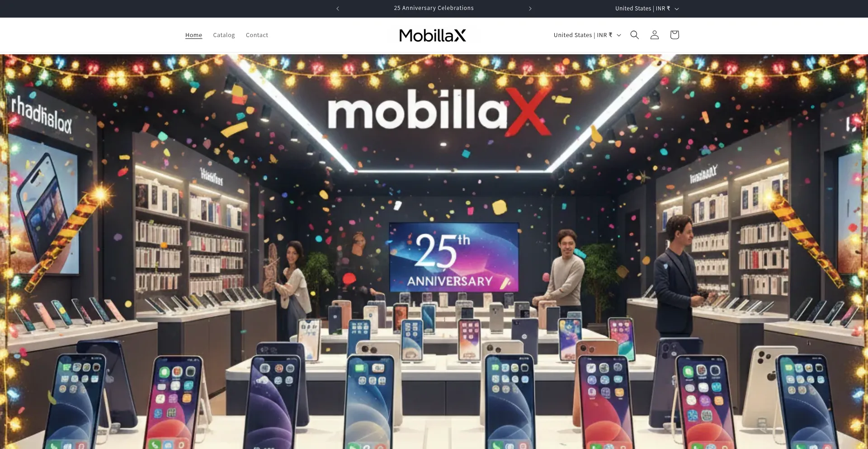The width and height of the screenshot is (868, 449).
Task: Show previous announcement with left arrow
Action: point(338,9)
